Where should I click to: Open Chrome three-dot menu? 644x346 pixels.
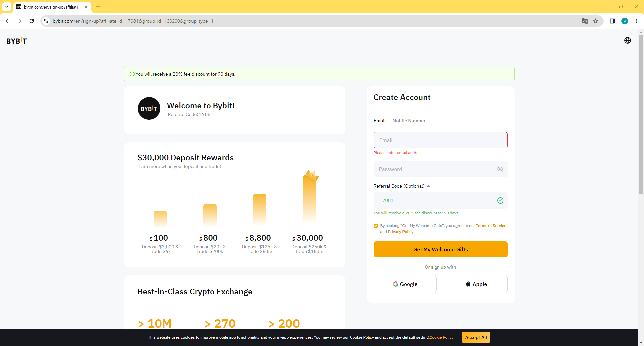point(636,21)
